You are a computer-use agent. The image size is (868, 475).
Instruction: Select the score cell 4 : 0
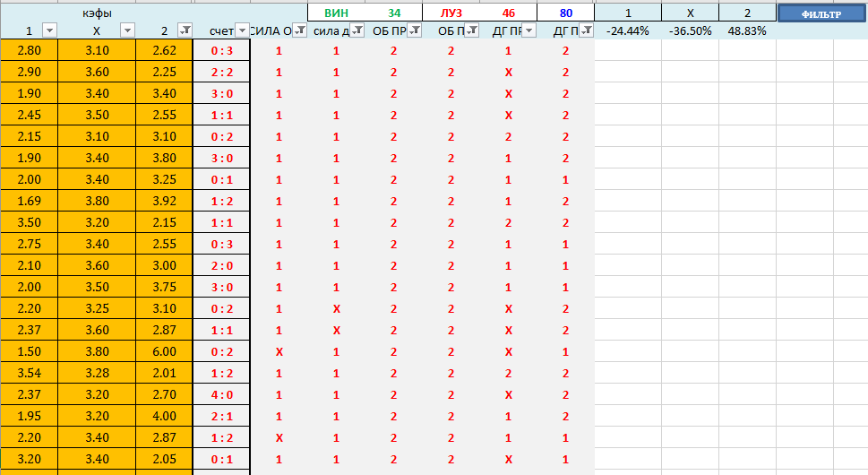point(222,394)
